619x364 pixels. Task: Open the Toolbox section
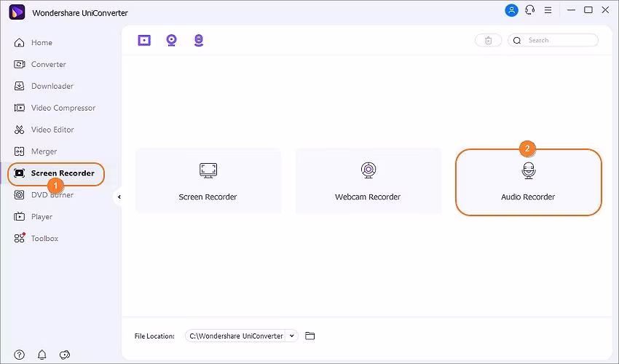36,239
